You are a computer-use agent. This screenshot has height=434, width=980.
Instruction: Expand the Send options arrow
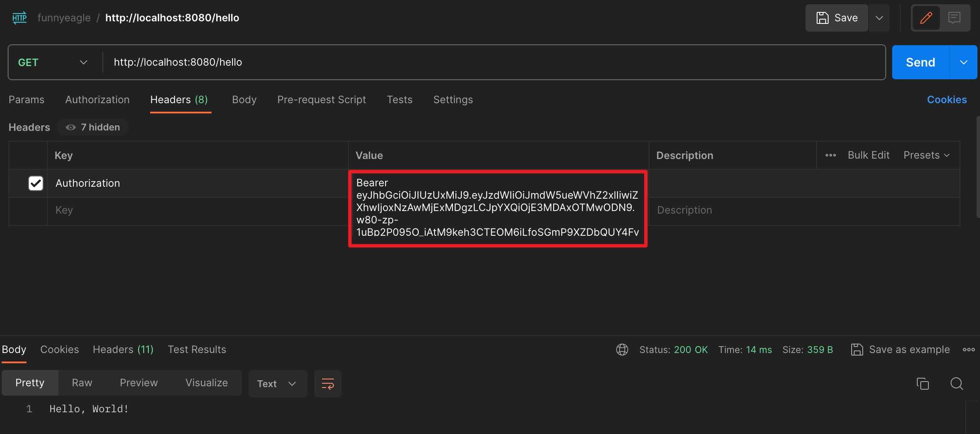pos(963,62)
